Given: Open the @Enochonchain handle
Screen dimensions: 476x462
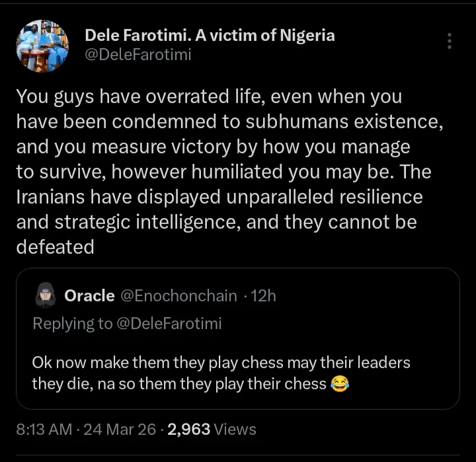Looking at the screenshot, I should (178, 296).
